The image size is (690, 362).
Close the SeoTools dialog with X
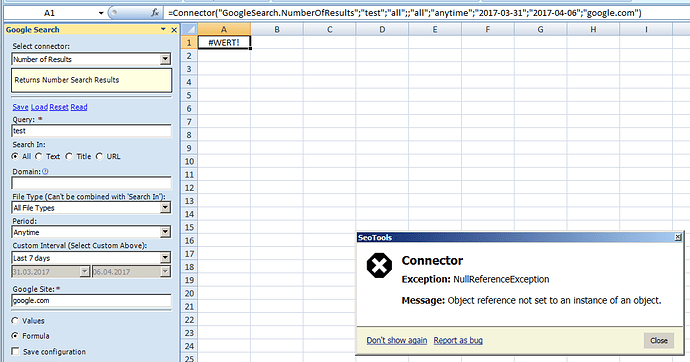pyautogui.click(x=678, y=238)
